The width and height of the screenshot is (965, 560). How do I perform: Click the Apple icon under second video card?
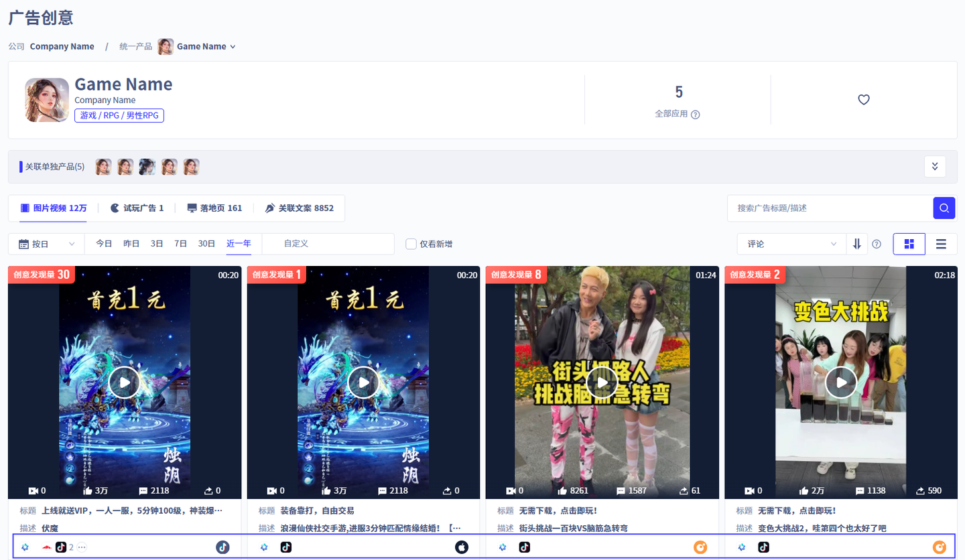pyautogui.click(x=461, y=547)
